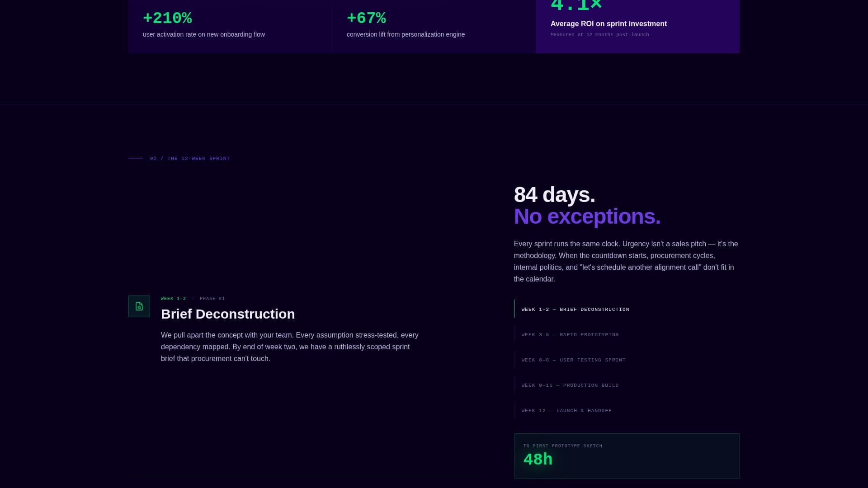This screenshot has height=488, width=868.
Task: Select Week 3–5 Rapid Prototyping phase
Action: coord(627,334)
